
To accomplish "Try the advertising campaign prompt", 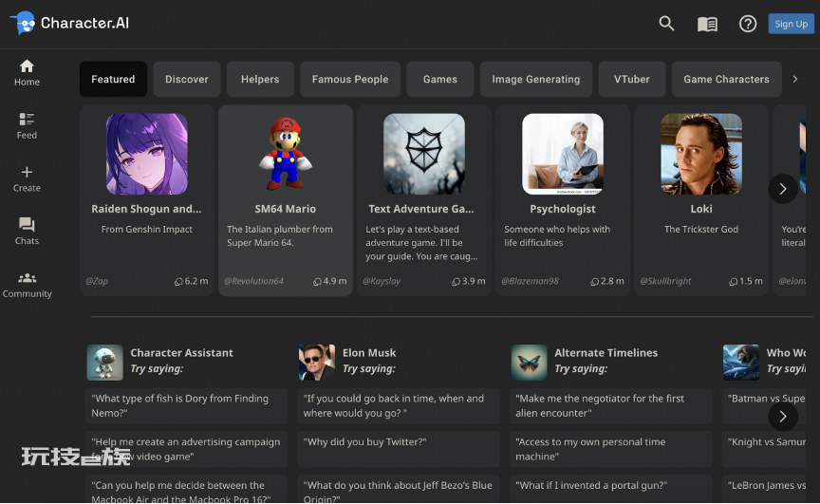I will coord(187,449).
